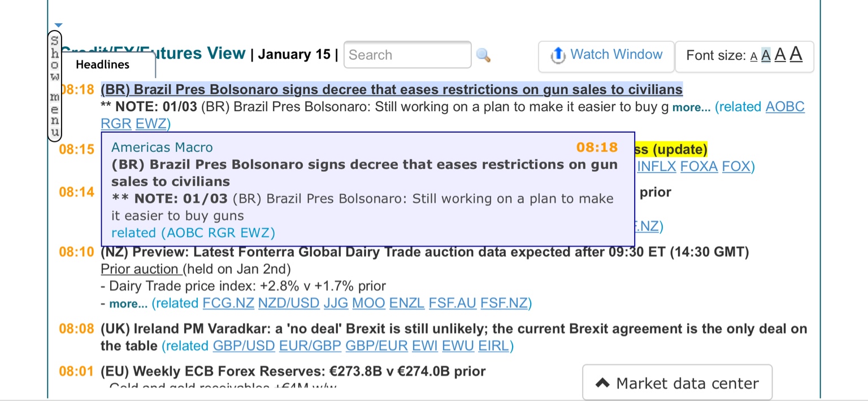Select the second font size A

pyautogui.click(x=766, y=55)
